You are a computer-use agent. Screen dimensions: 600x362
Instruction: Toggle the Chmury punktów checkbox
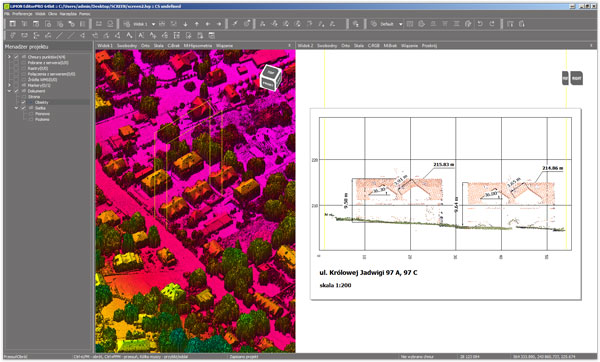click(16, 57)
